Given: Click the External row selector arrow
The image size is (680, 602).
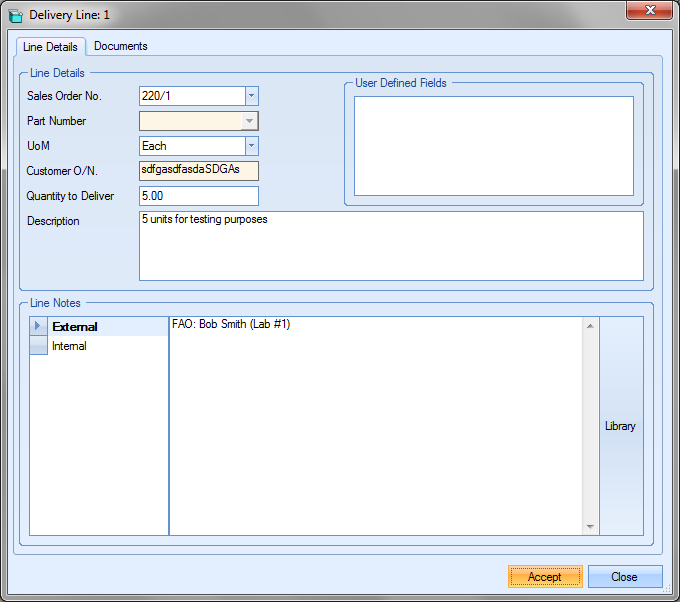Looking at the screenshot, I should point(39,327).
